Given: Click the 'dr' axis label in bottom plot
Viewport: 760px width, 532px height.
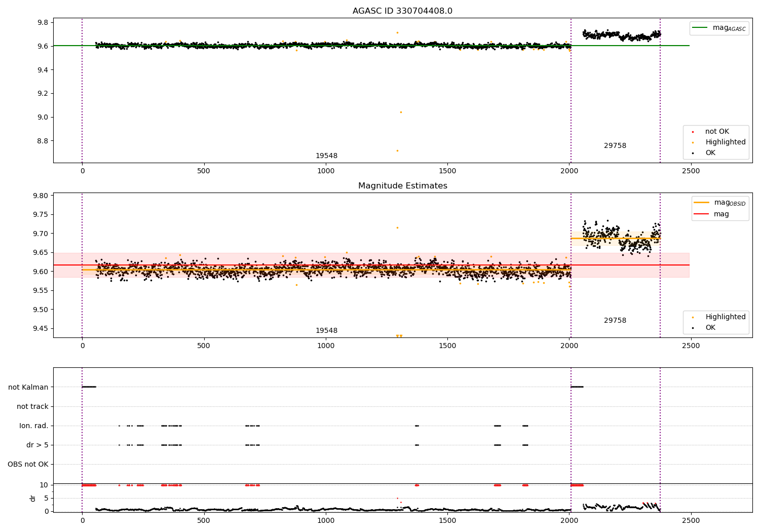Looking at the screenshot, I should point(33,498).
